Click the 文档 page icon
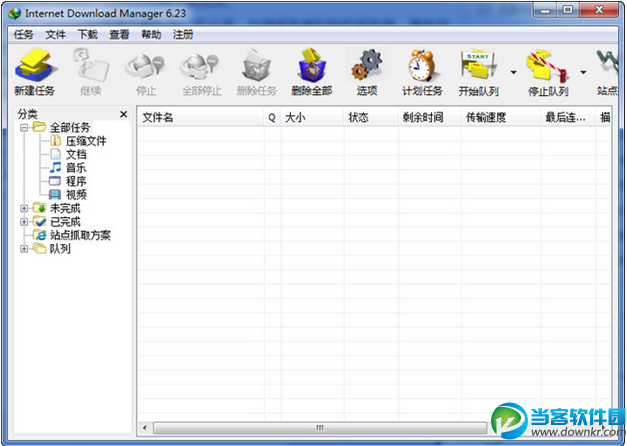 click(x=55, y=154)
